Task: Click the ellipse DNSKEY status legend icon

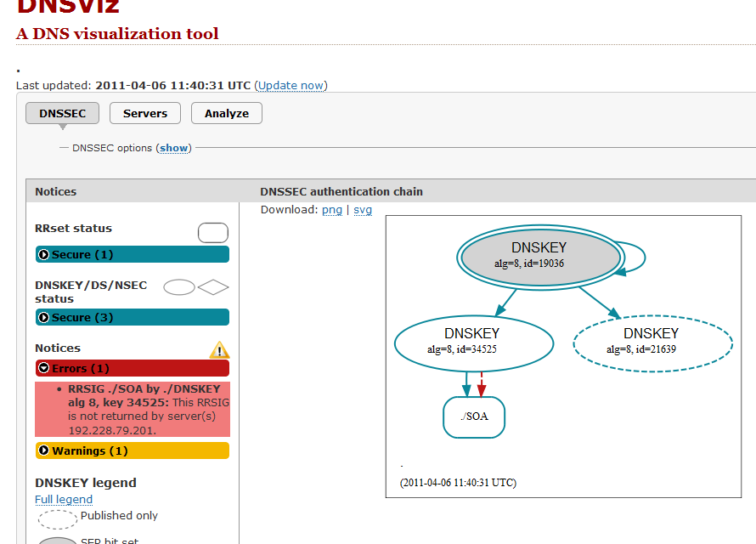Action: click(179, 287)
